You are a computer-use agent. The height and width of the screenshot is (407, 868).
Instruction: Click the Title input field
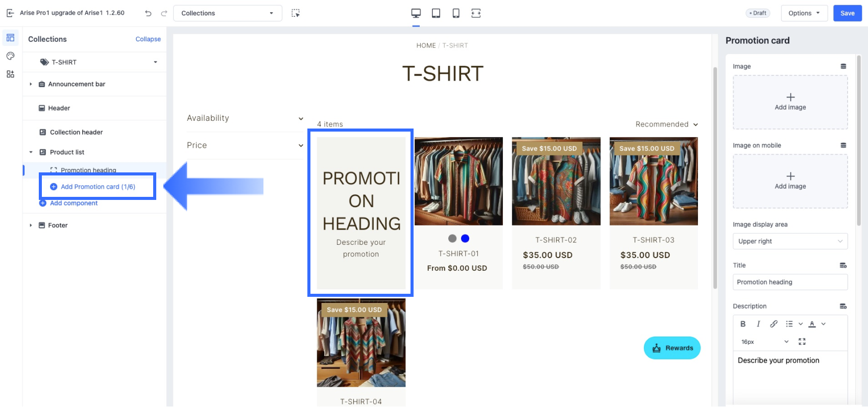tap(790, 282)
